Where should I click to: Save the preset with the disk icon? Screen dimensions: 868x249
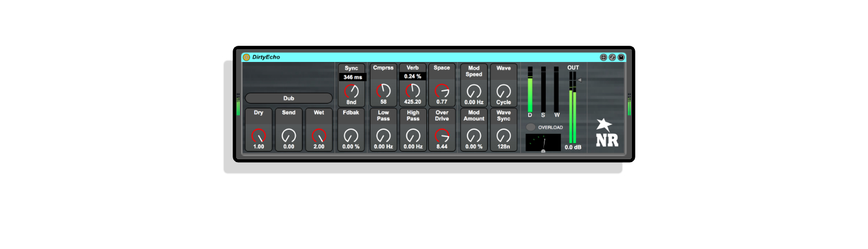click(x=621, y=57)
